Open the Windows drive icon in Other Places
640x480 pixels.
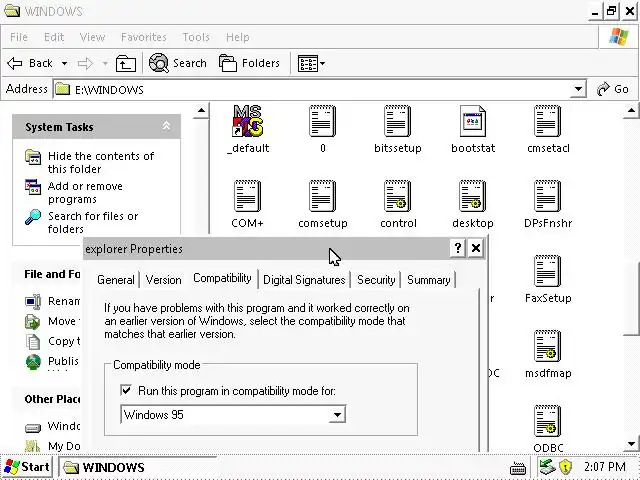tap(33, 427)
